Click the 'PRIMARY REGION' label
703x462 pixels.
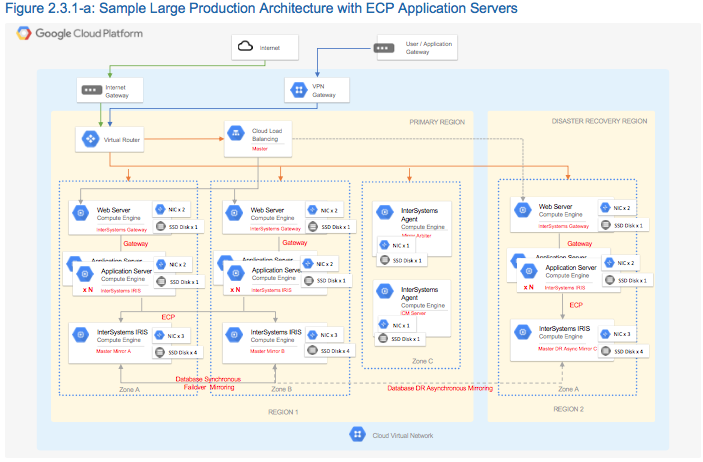(x=437, y=122)
